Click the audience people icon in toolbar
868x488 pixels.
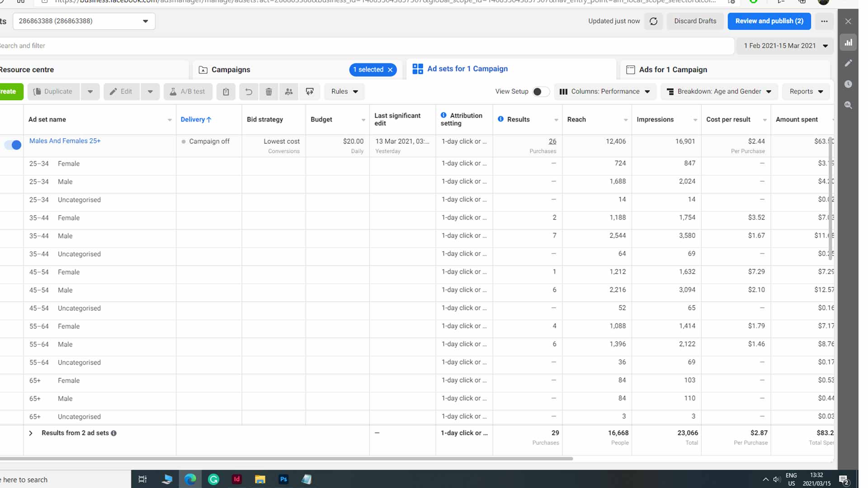tap(289, 92)
